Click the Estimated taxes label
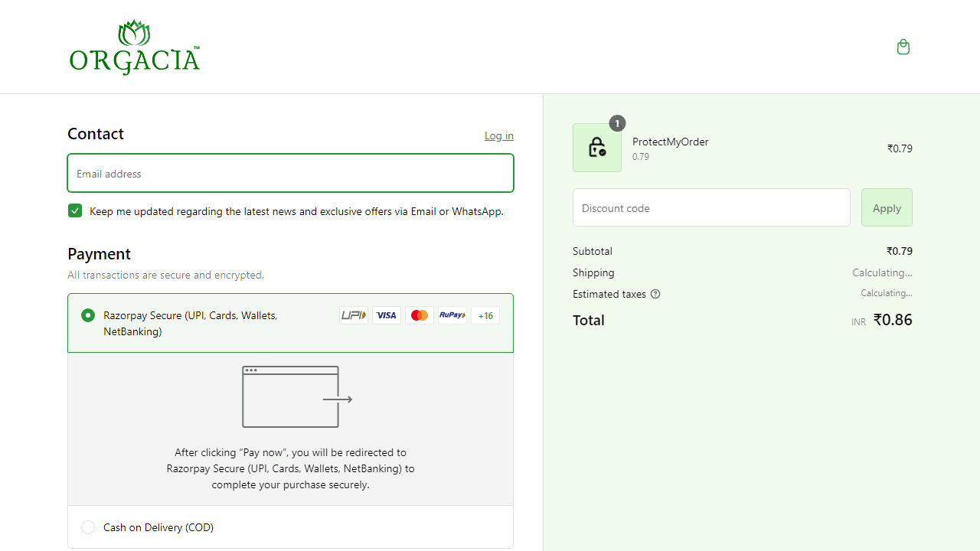 tap(609, 294)
